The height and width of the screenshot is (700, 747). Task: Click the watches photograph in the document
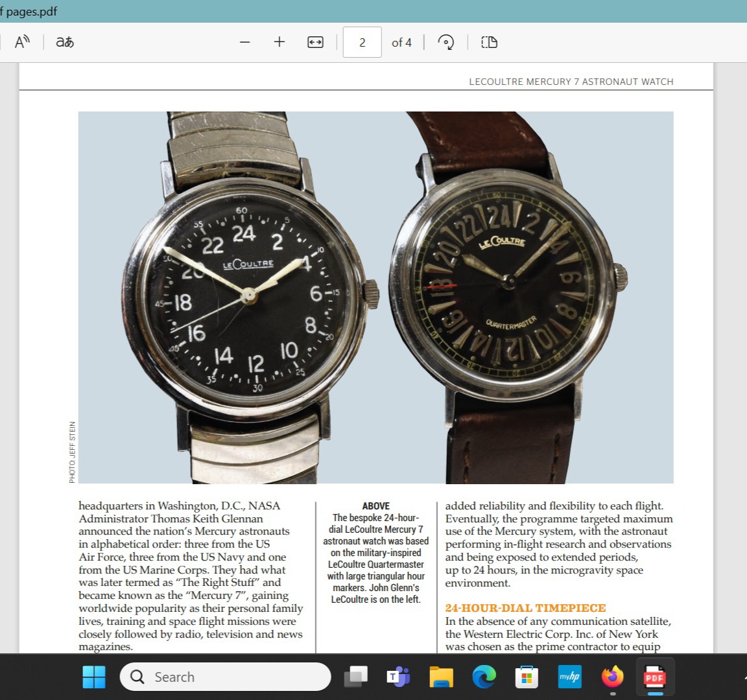375,297
